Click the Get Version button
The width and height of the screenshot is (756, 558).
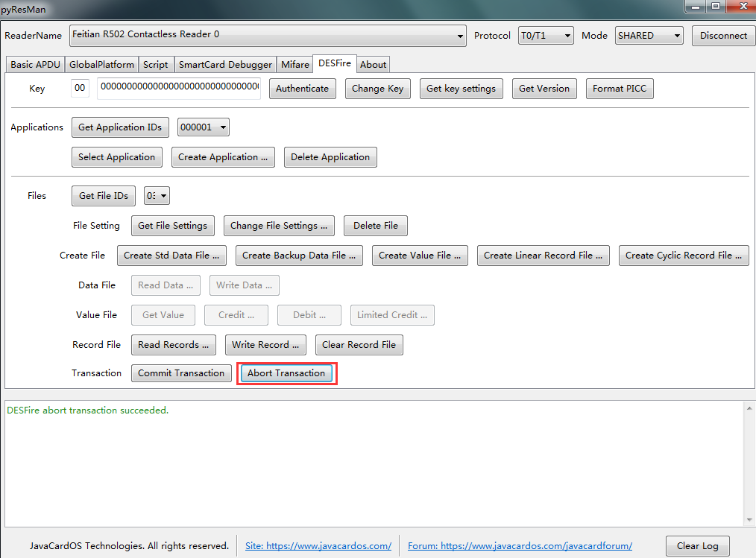[x=544, y=89]
